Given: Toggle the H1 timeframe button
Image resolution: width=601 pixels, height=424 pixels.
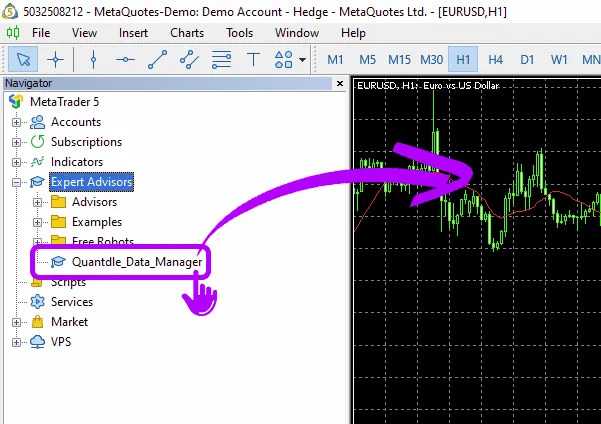Looking at the screenshot, I should [463, 59].
